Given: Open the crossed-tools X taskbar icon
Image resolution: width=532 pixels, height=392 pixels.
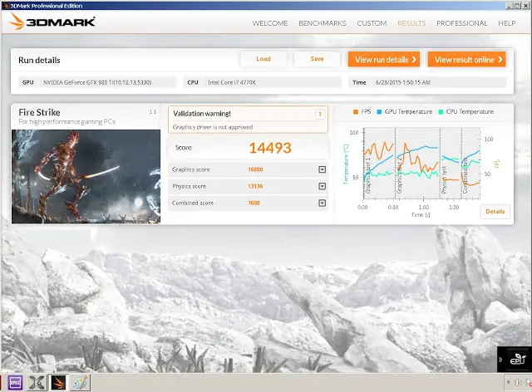Looking at the screenshot, I should click(x=37, y=383).
